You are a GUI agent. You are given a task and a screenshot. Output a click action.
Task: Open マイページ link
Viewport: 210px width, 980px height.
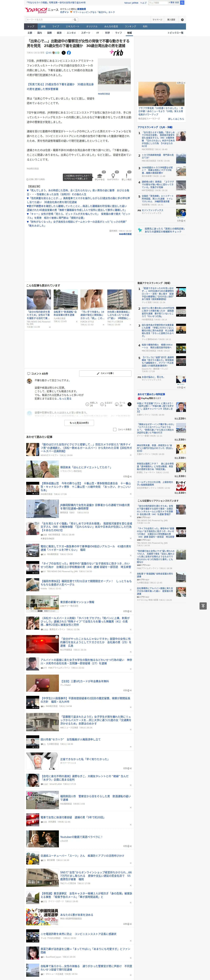157,20
